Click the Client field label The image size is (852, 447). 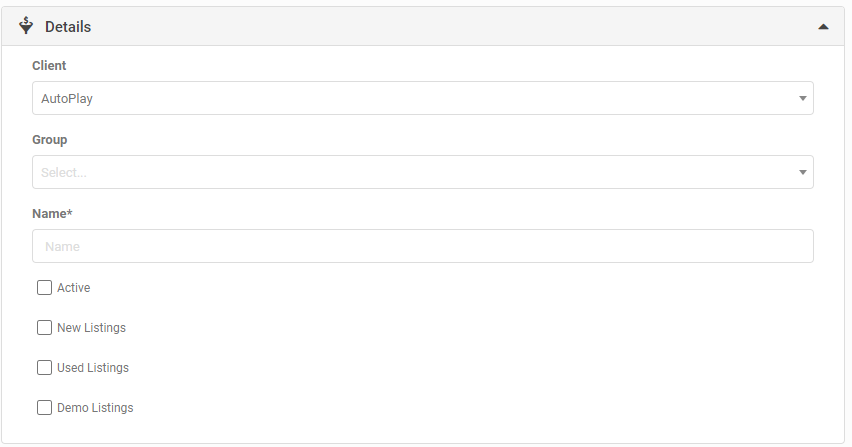tap(49, 65)
